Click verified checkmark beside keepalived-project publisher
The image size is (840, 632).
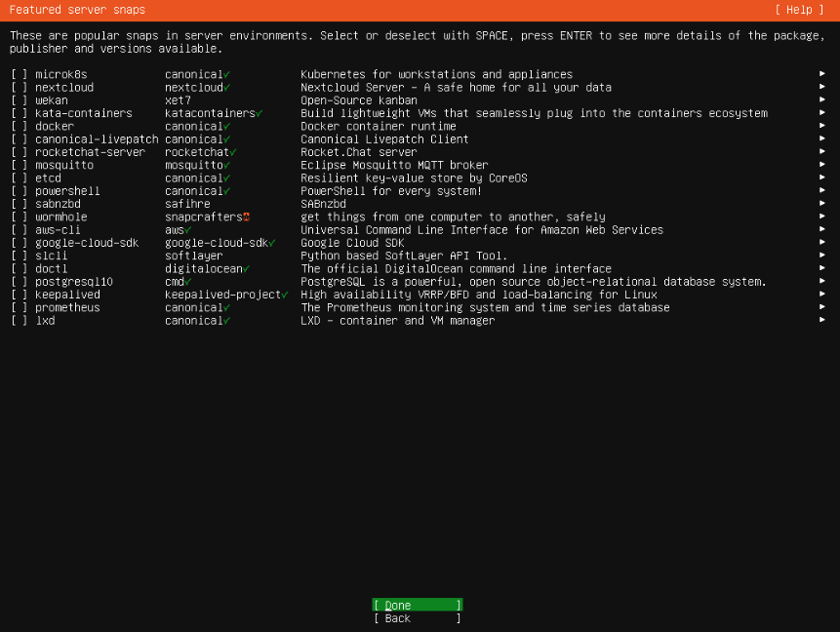tap(285, 295)
